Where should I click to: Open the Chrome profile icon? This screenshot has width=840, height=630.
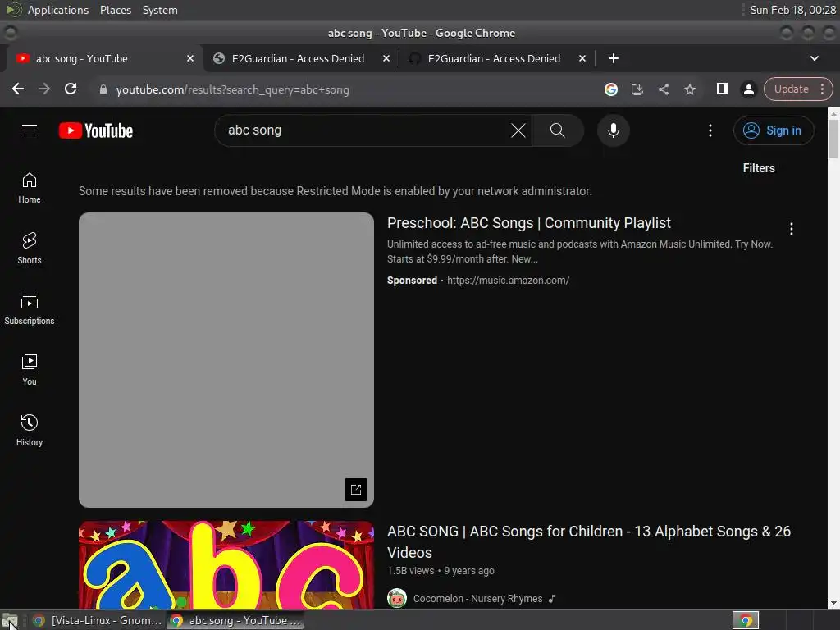click(748, 89)
